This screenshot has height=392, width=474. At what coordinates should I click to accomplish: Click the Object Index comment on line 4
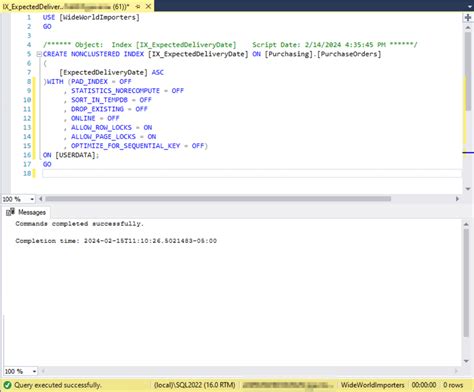[x=230, y=45]
